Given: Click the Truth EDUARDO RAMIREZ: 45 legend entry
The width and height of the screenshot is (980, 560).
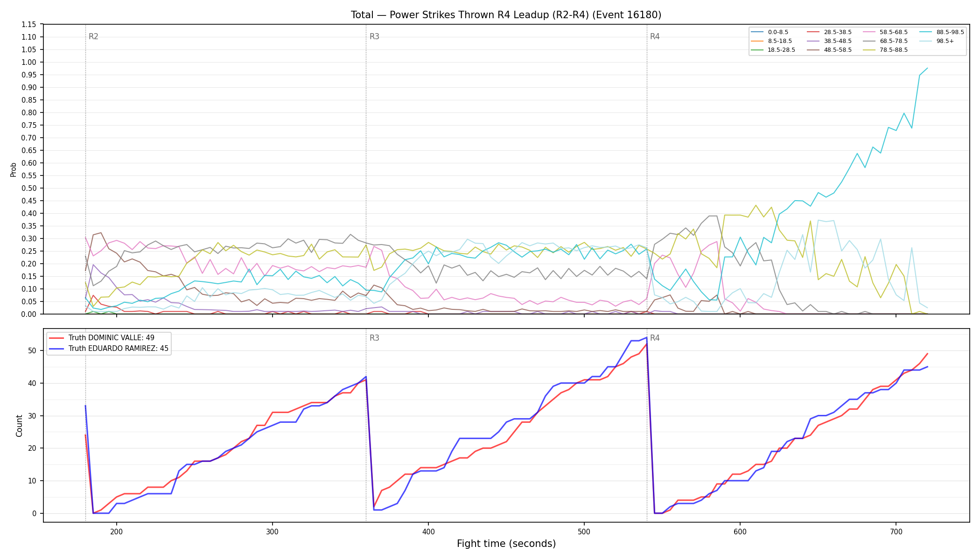Looking at the screenshot, I should coord(109,349).
